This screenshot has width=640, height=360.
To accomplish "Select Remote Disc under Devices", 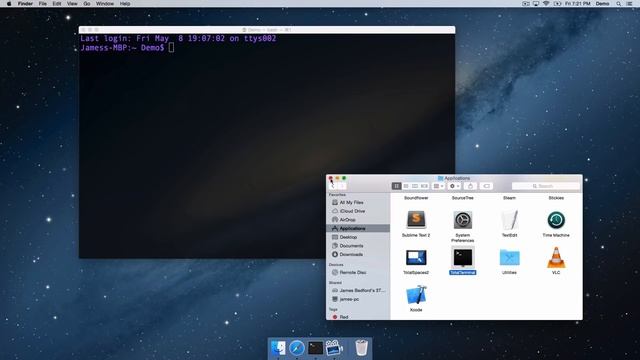I will click(x=358, y=272).
